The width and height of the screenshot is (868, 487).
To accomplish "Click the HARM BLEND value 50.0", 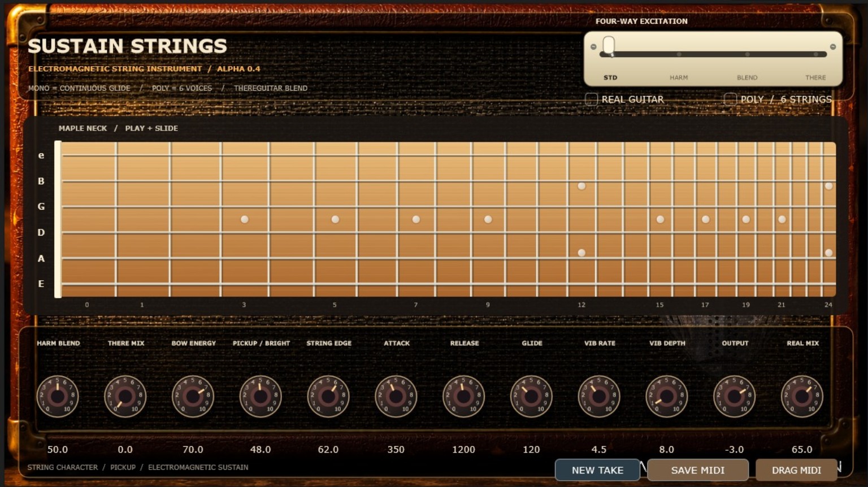I will pyautogui.click(x=58, y=450).
